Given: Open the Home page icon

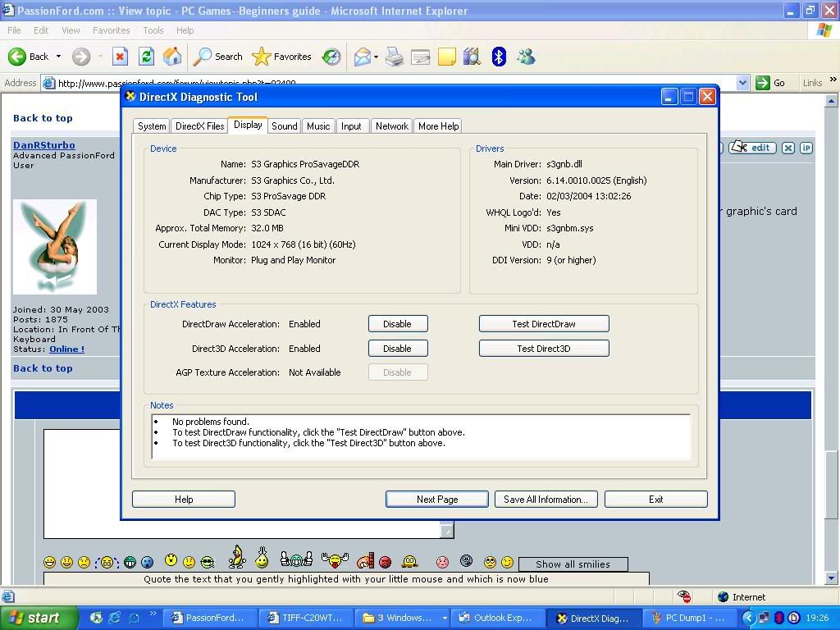Looking at the screenshot, I should (172, 57).
